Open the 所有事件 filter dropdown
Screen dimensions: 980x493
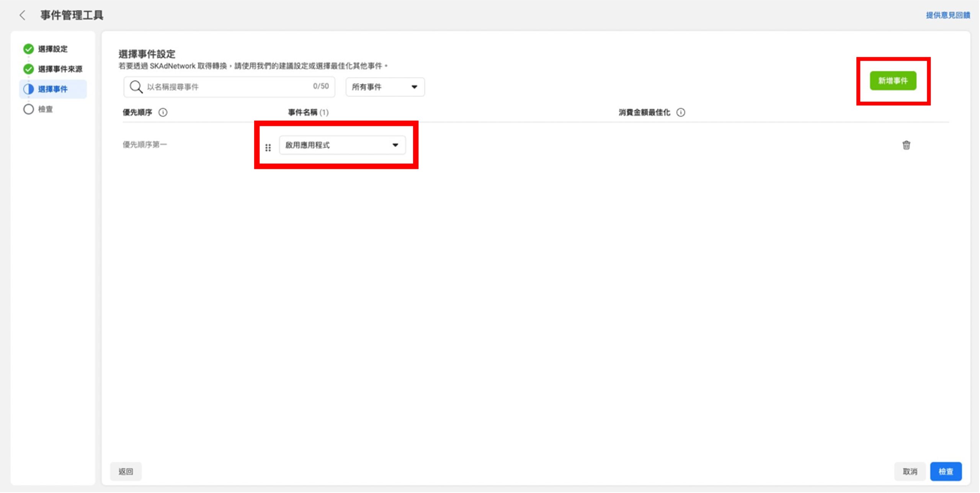pyautogui.click(x=385, y=87)
